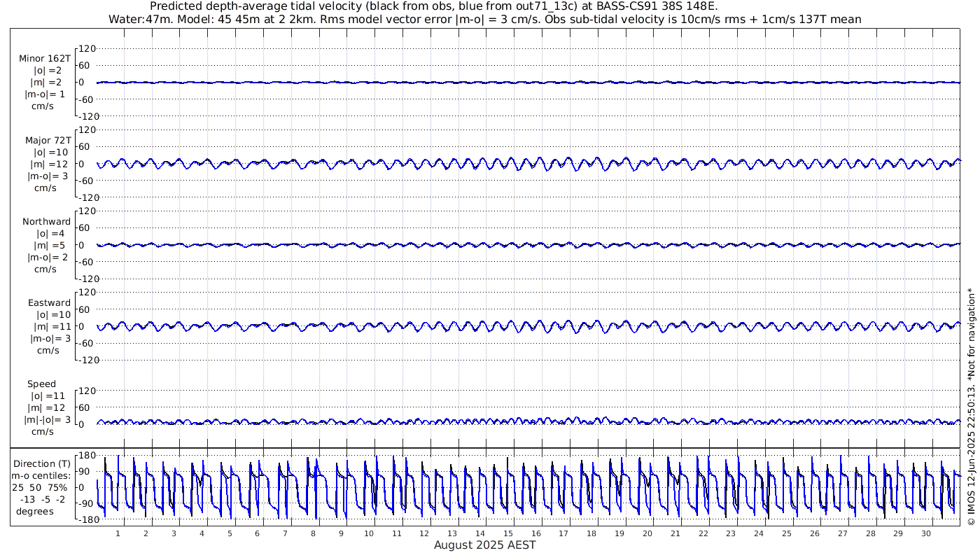The height and width of the screenshot is (560, 980).
Task: Select the 'Minor 162T' panel label
Action: [45, 59]
